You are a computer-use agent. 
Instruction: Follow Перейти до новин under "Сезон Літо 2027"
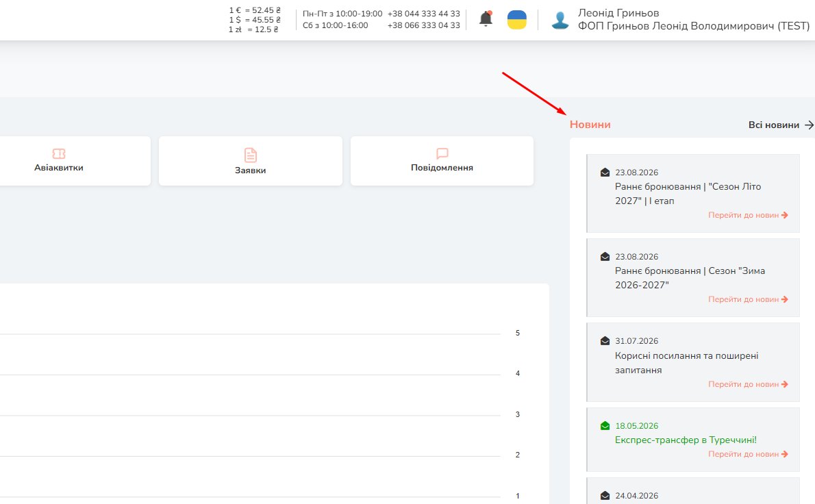(x=748, y=215)
